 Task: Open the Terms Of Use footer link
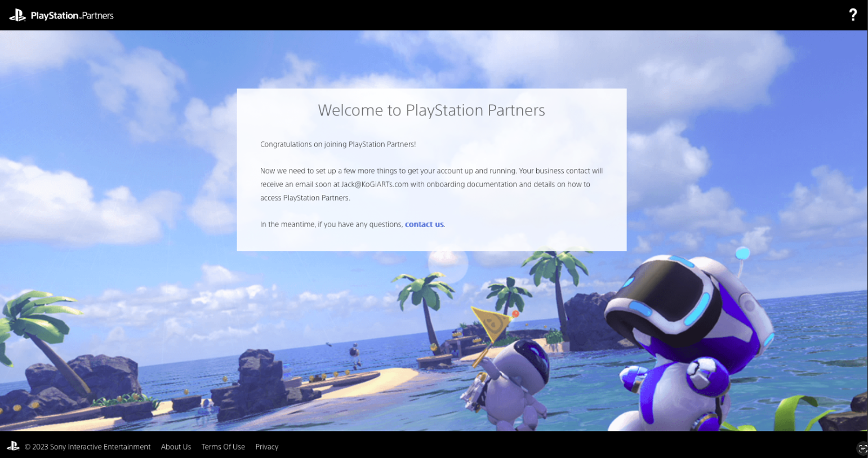click(223, 447)
